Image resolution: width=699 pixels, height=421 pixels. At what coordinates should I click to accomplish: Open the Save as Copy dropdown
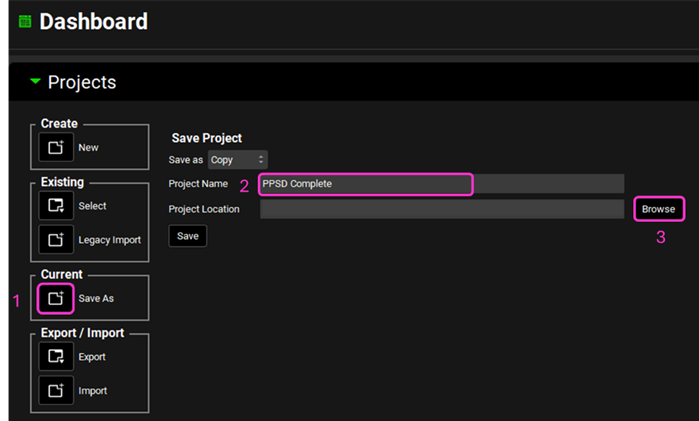237,160
